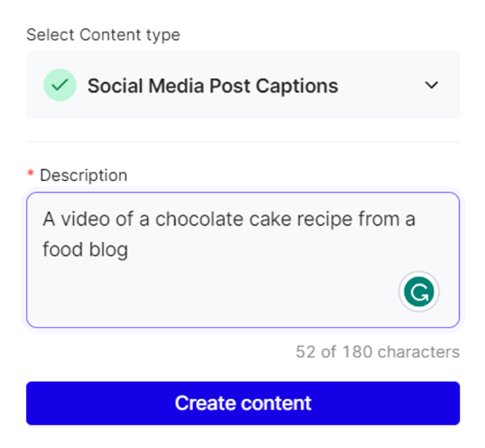The height and width of the screenshot is (448, 485).
Task: Click the "52 of 180 characters" counter
Action: [x=378, y=352]
